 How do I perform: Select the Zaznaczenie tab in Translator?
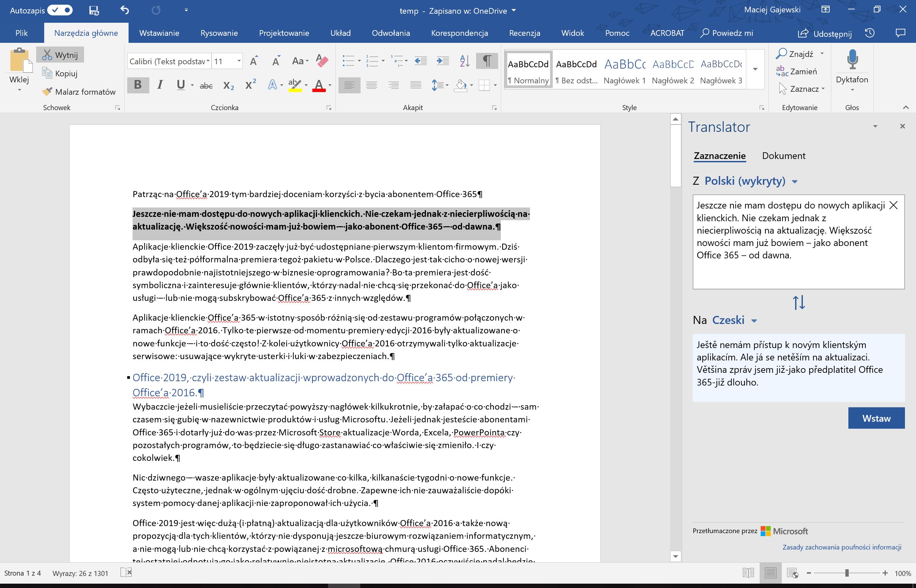[x=720, y=156]
